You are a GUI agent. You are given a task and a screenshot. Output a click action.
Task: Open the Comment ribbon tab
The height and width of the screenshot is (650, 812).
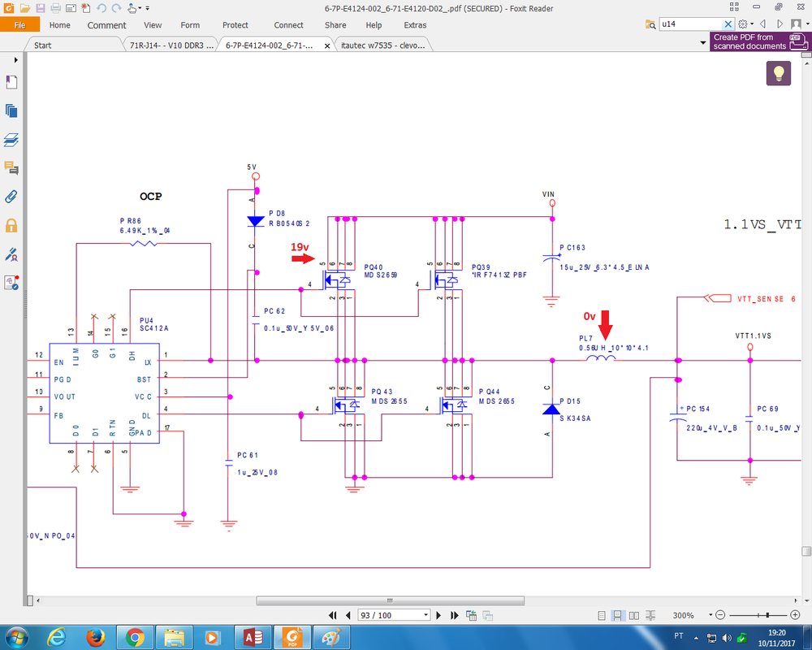[106, 25]
